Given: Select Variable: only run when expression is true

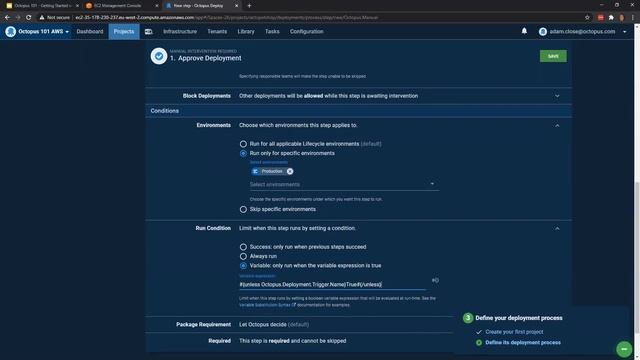Looking at the screenshot, I should click(243, 266).
